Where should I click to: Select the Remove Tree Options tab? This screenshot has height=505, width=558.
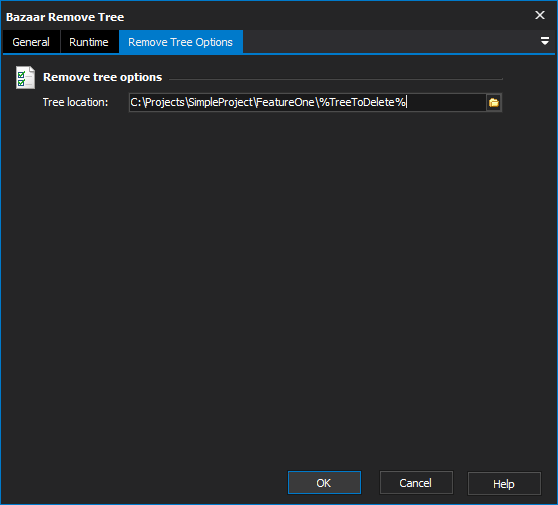click(181, 42)
